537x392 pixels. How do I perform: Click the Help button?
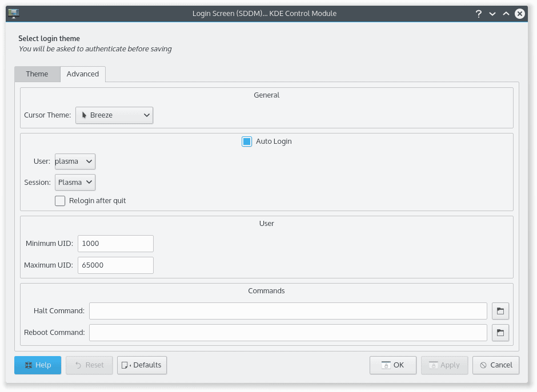click(x=38, y=365)
